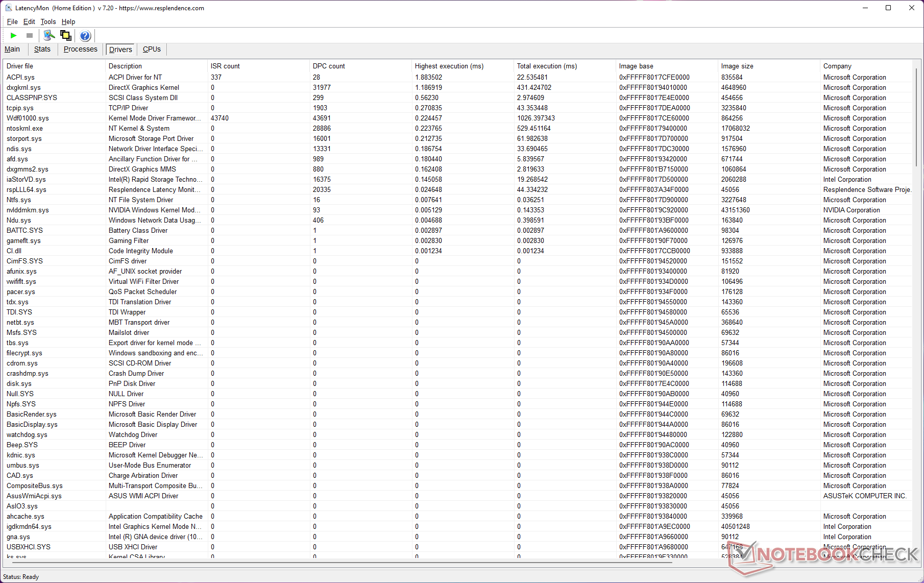Select the nvlddmkm.sys driver entry
The image size is (924, 583).
click(x=28, y=210)
